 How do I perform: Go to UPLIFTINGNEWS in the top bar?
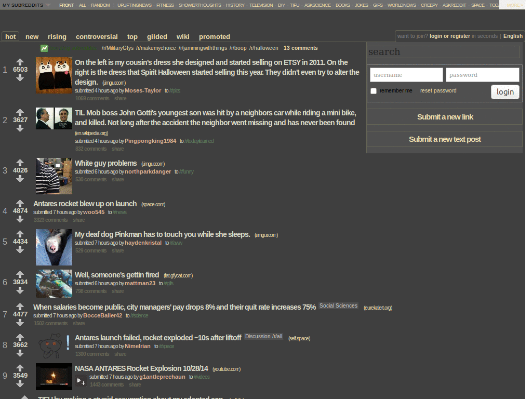tap(135, 5)
